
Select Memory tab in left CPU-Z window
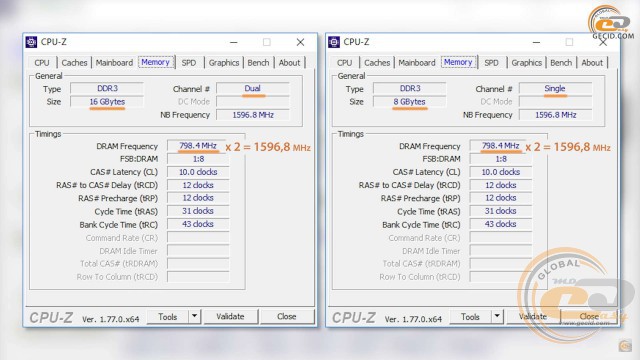point(156,62)
